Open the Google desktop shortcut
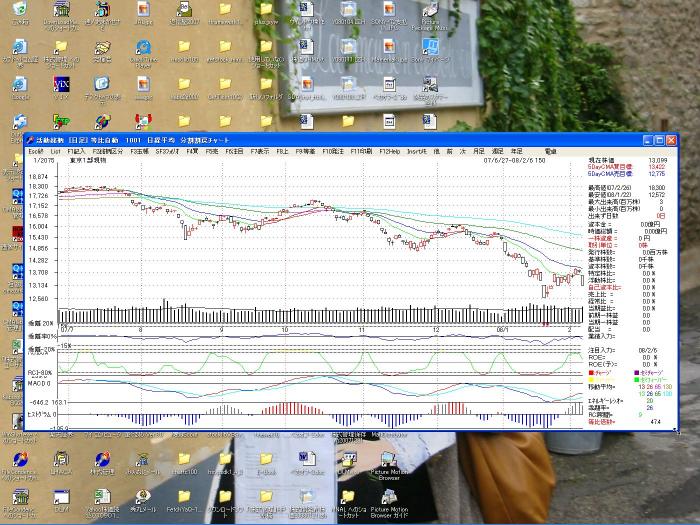The width and height of the screenshot is (700, 525). [x=21, y=84]
